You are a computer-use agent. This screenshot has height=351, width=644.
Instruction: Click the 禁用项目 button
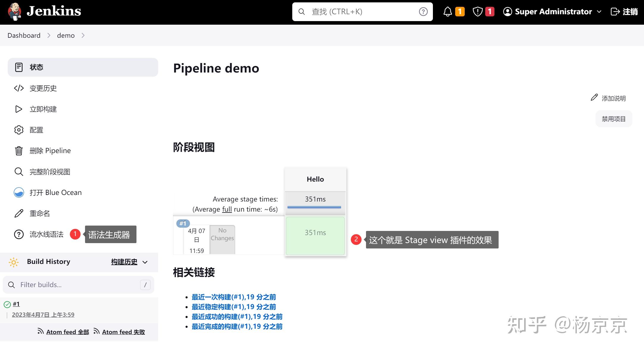tap(613, 119)
